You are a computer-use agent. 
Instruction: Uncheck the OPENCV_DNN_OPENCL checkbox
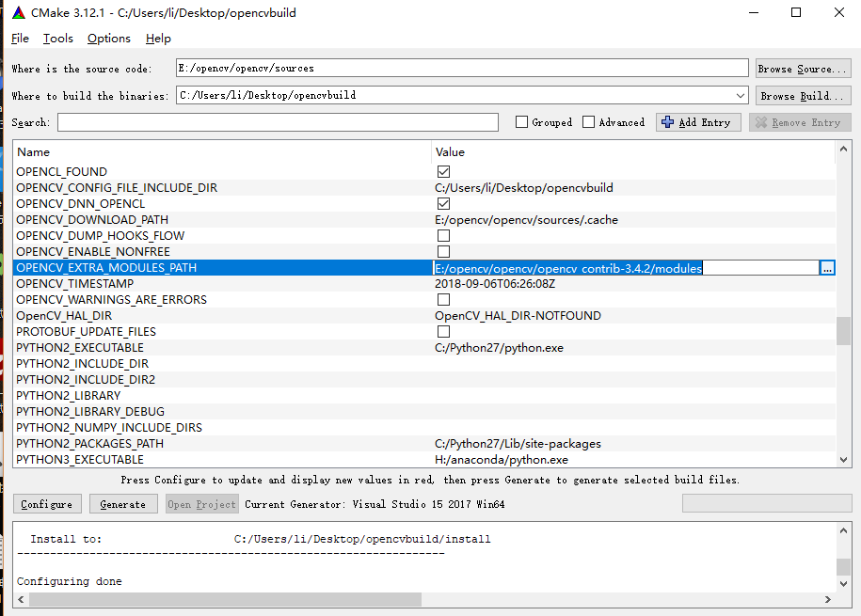444,204
